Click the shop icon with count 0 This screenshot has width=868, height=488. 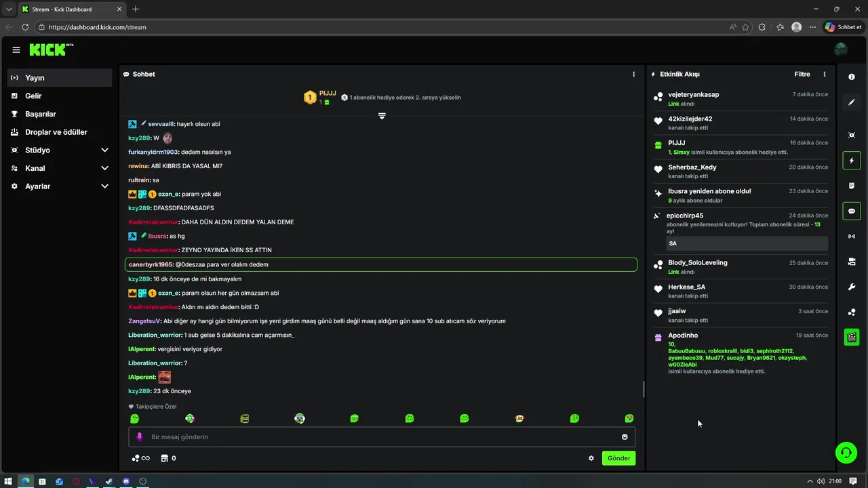pyautogui.click(x=168, y=458)
